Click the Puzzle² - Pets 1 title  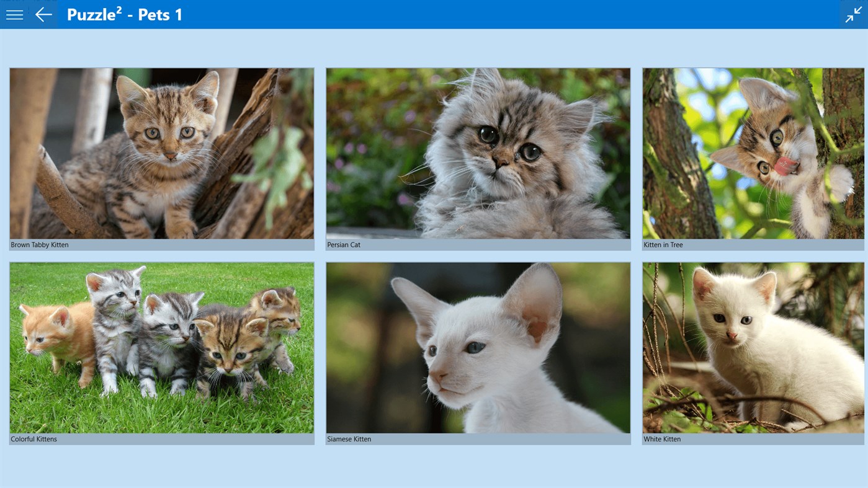pos(123,14)
